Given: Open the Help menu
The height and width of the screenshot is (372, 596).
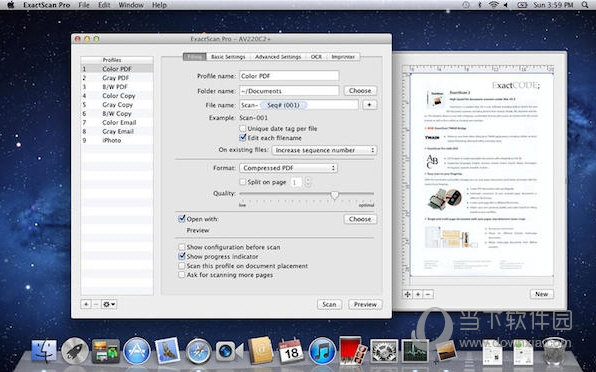Looking at the screenshot, I should click(159, 5).
